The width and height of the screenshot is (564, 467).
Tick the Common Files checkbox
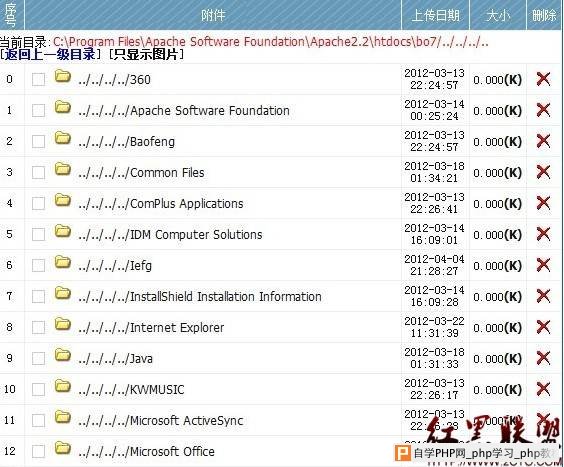tap(38, 172)
